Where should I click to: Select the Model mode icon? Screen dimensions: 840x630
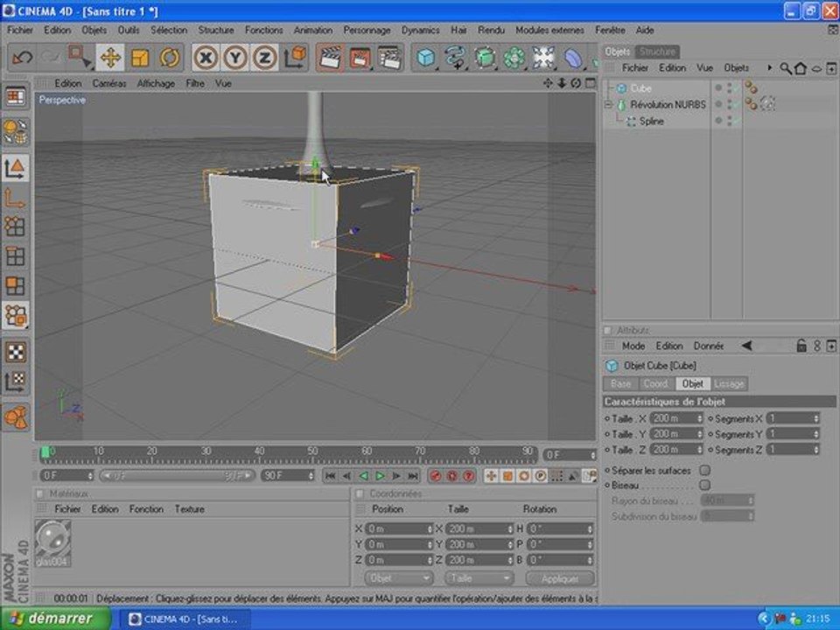16,168
